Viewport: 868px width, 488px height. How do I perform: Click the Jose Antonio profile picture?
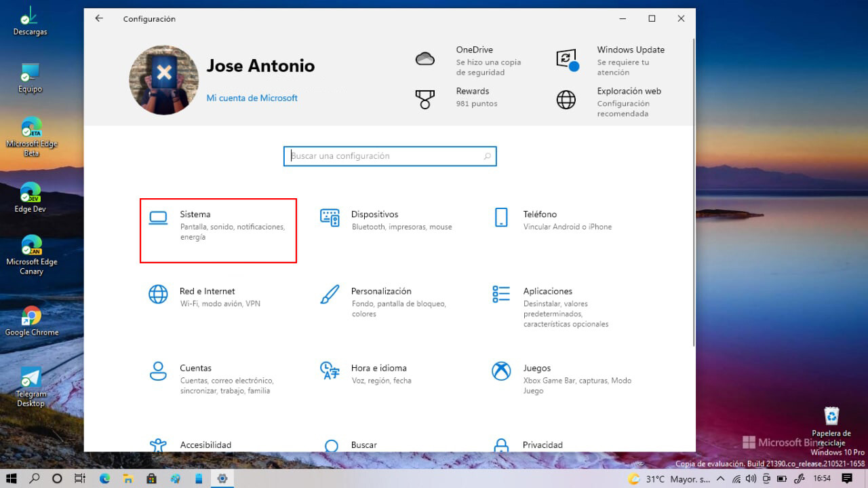pyautogui.click(x=163, y=80)
